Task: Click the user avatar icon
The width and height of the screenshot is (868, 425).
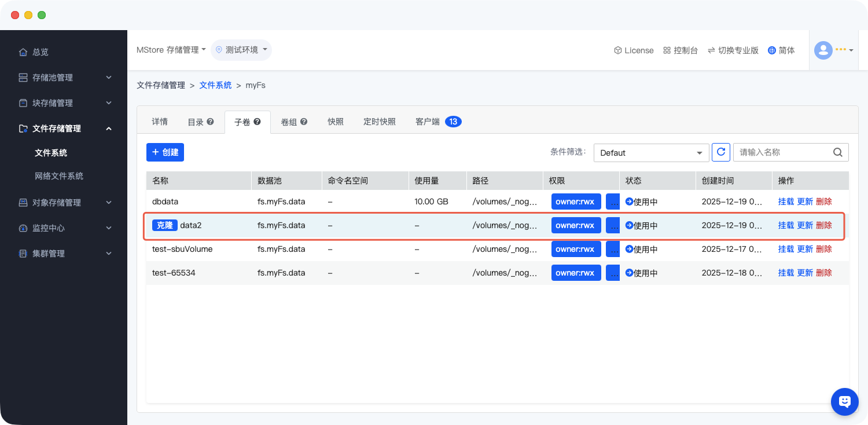Action: point(823,50)
